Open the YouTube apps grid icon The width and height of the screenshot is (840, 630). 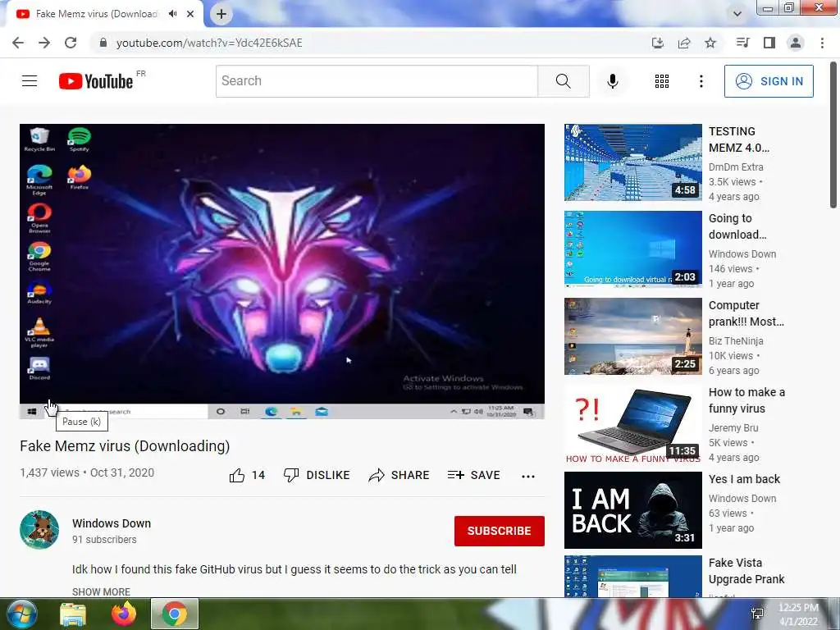click(662, 81)
